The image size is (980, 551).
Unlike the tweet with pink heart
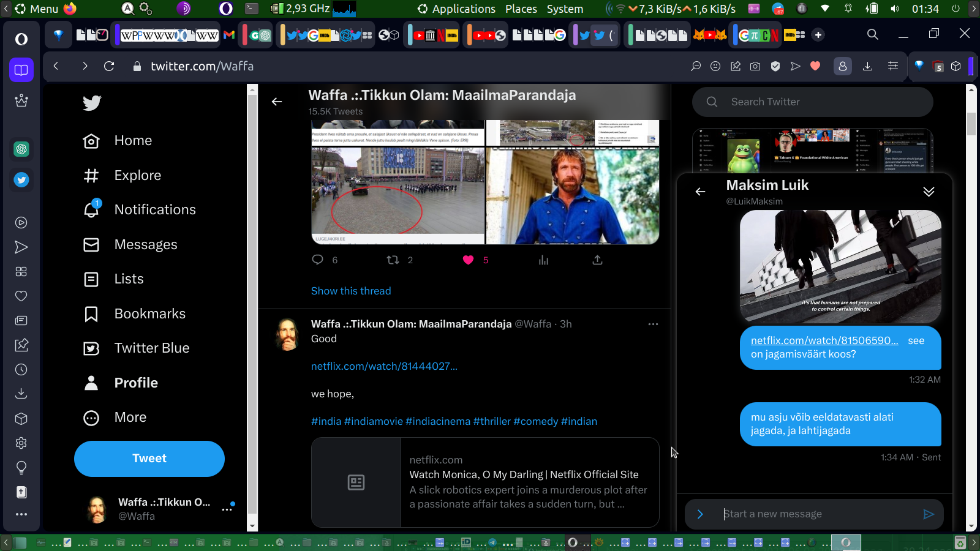pos(469,260)
